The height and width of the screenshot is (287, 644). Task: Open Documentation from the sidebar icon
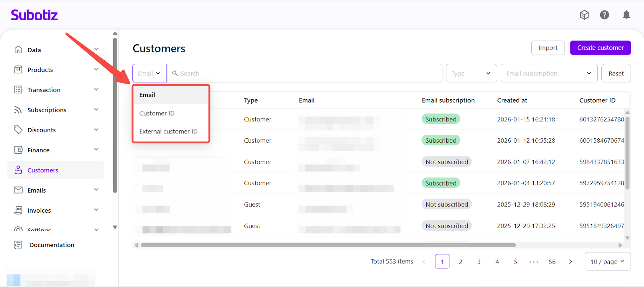[x=18, y=245]
